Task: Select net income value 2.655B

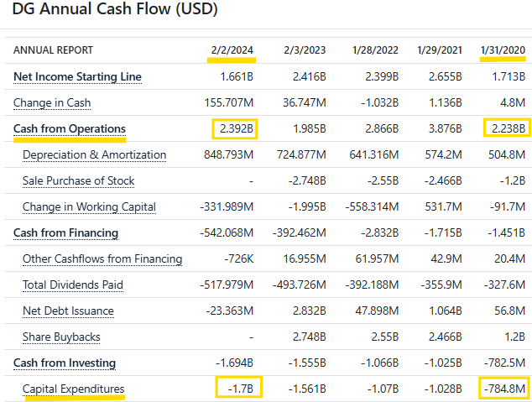Action: [445, 76]
